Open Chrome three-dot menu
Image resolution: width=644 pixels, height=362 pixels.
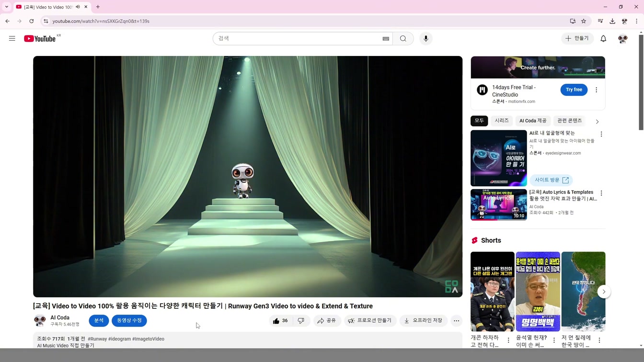coord(636,21)
